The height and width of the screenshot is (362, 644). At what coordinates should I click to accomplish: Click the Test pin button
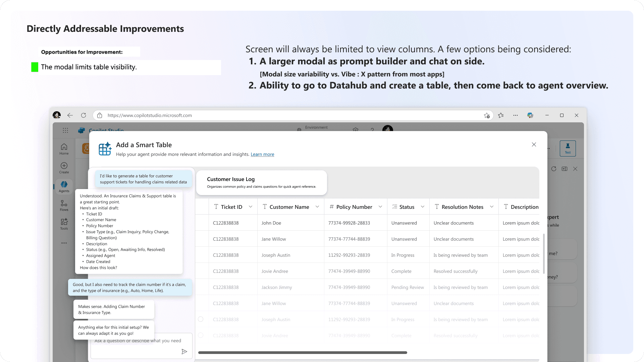tap(568, 148)
